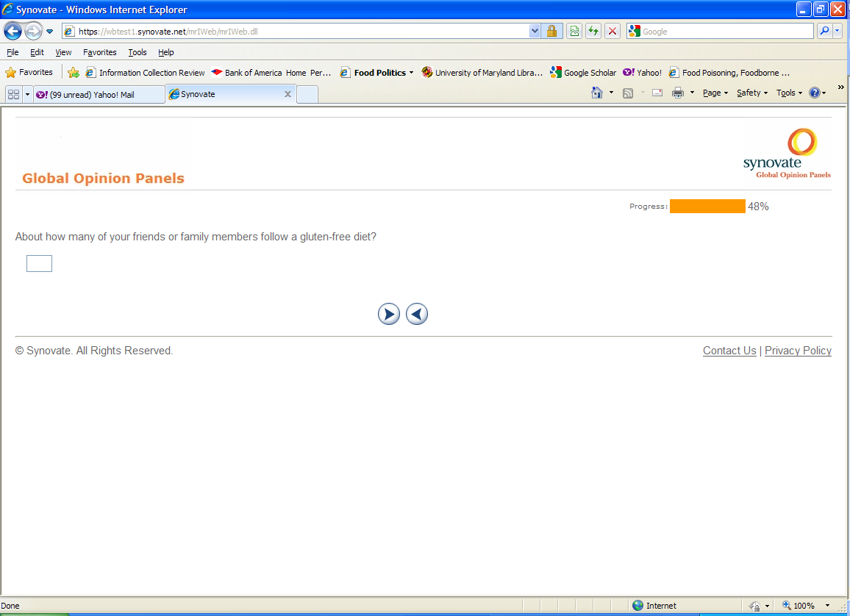The image size is (850, 616).
Task: Open the Help menu
Action: pos(166,52)
